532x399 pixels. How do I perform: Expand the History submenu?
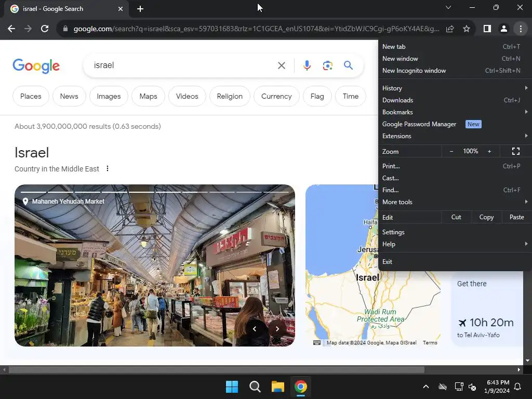pos(455,88)
